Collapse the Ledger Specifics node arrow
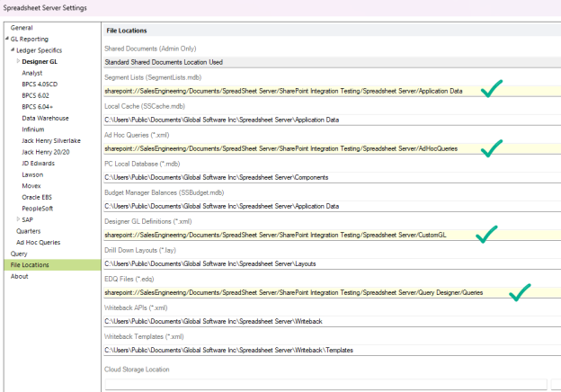The image size is (561, 392). [13, 50]
